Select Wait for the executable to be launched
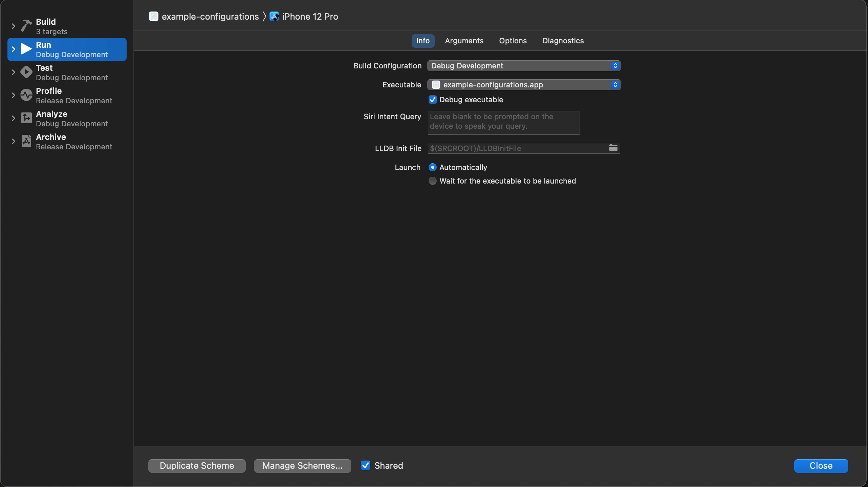The width and height of the screenshot is (868, 487). 432,181
